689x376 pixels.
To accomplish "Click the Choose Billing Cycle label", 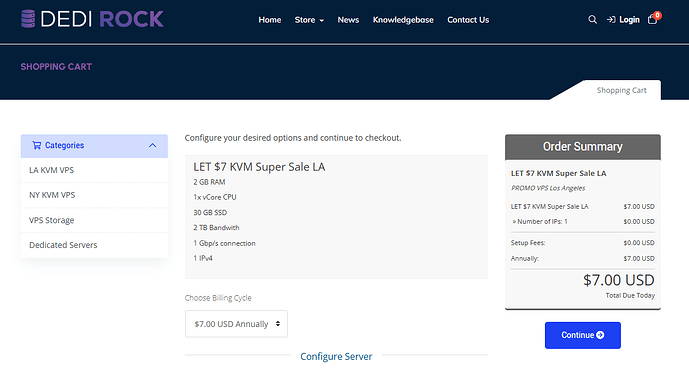I will (x=218, y=298).
